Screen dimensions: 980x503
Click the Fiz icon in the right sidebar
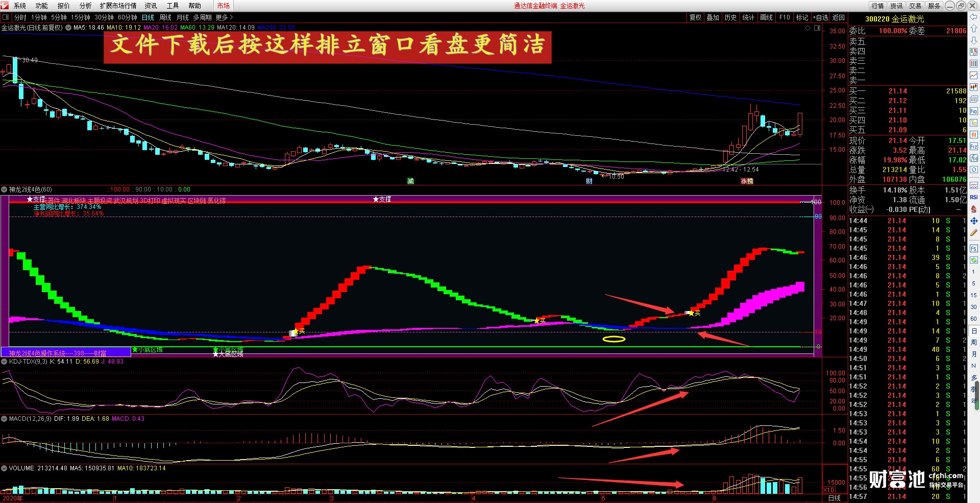(x=973, y=147)
